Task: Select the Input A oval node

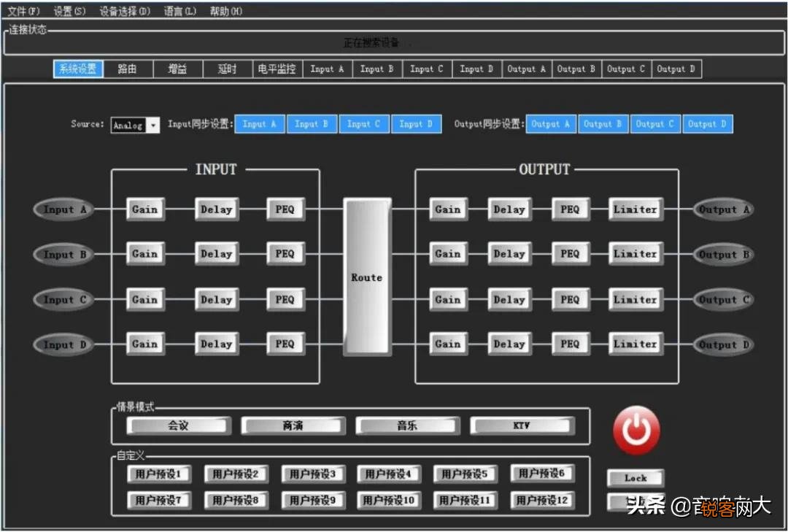Action: pos(63,209)
